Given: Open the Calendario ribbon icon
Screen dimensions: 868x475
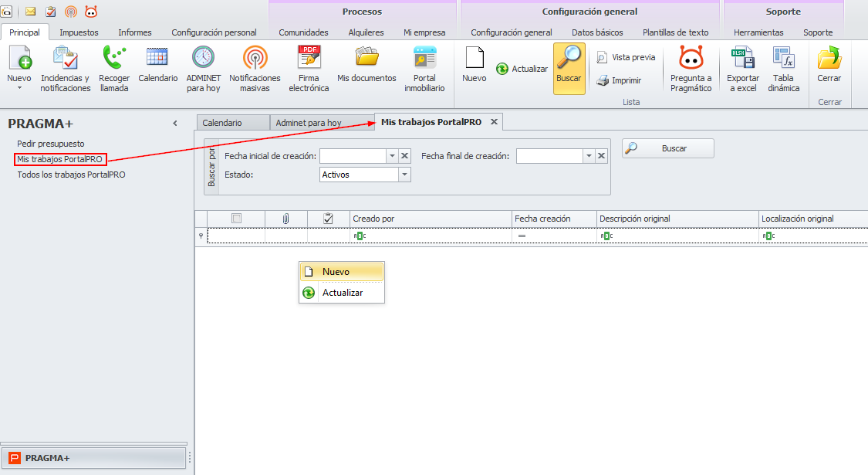Looking at the screenshot, I should 157,58.
